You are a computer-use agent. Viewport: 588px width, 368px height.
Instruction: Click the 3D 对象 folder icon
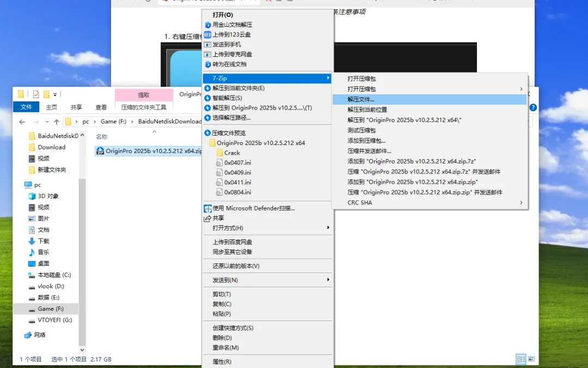pyautogui.click(x=32, y=196)
